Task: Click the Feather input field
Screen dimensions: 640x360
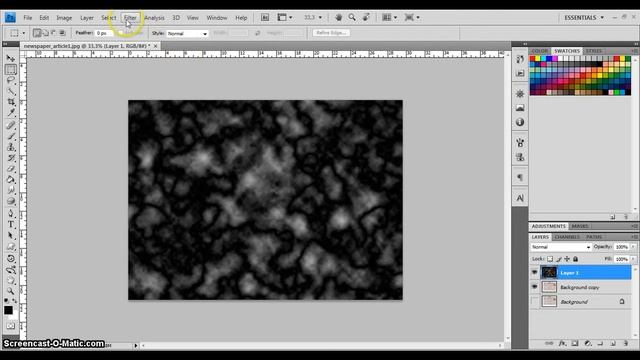Action: (104, 33)
